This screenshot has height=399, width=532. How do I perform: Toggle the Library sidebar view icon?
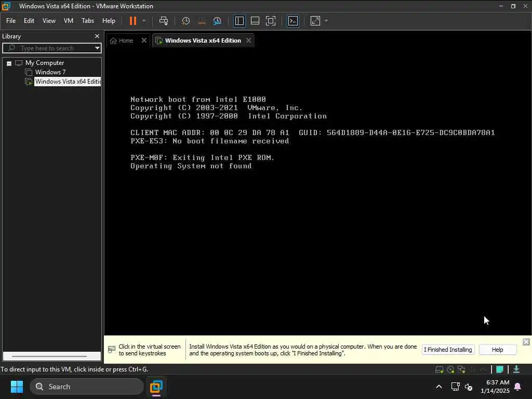[239, 21]
